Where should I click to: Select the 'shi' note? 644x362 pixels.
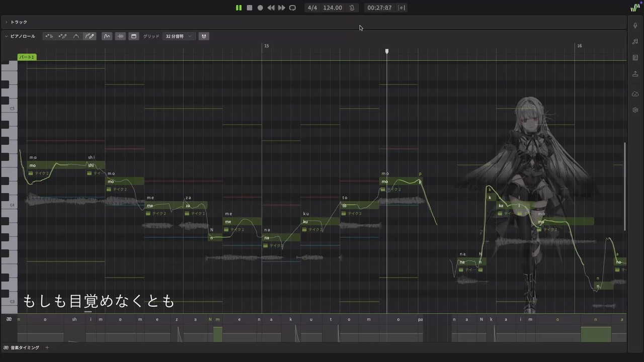click(x=96, y=165)
